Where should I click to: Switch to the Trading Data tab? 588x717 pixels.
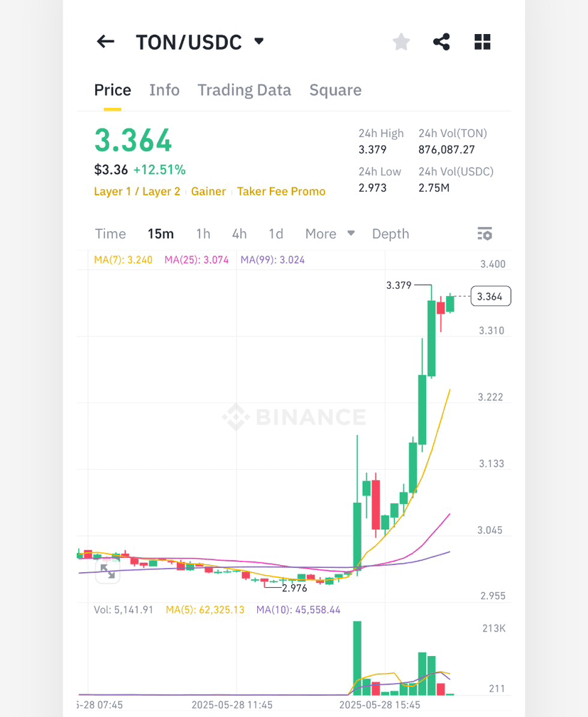coord(244,90)
